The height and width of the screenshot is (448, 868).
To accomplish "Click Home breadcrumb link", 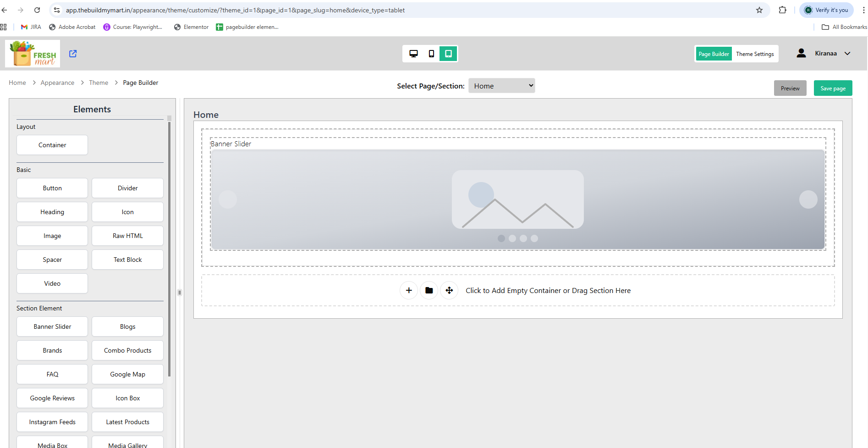I will tap(17, 83).
